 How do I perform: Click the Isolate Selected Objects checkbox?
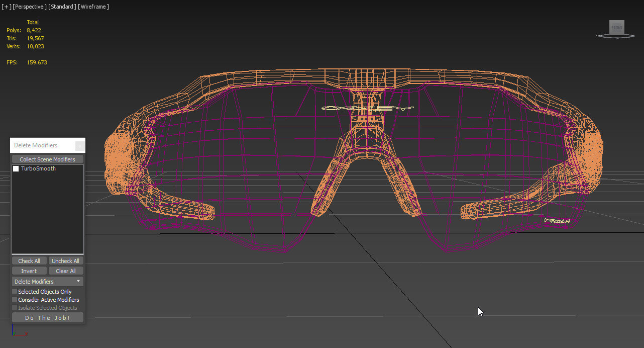15,308
